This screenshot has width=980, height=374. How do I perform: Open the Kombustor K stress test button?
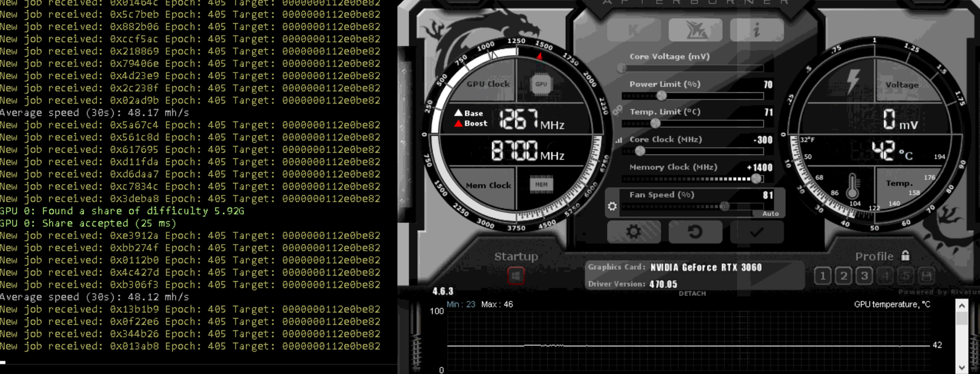click(633, 29)
